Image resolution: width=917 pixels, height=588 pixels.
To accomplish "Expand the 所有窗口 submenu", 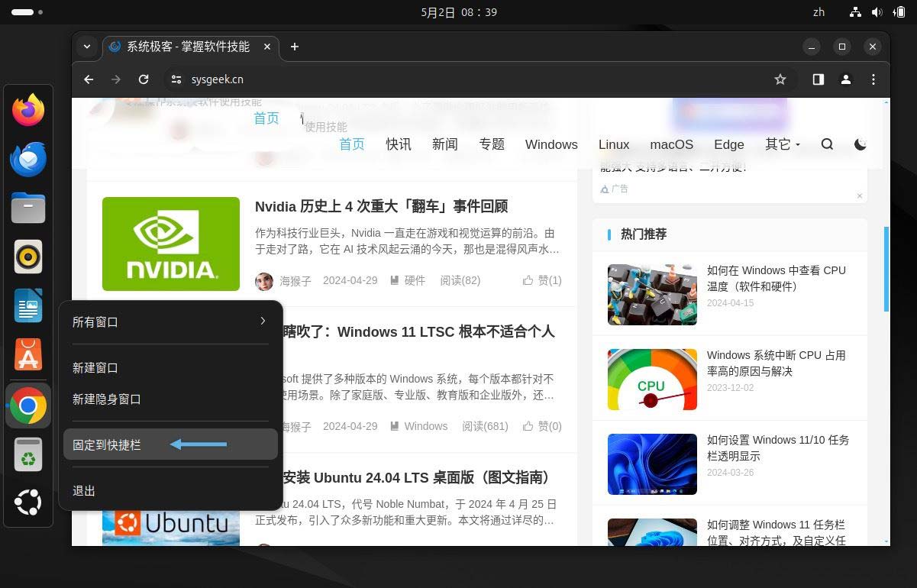I will tap(170, 321).
